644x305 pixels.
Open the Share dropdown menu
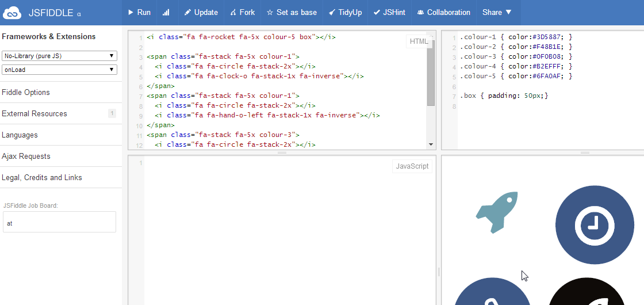click(497, 12)
